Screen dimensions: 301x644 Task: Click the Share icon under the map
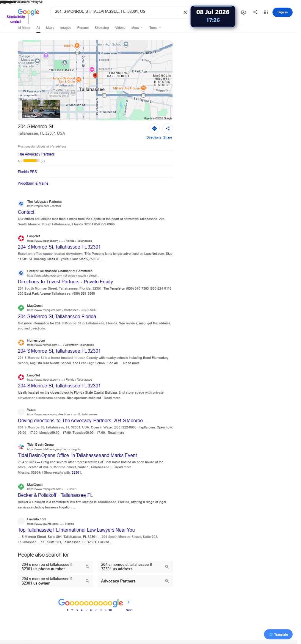(x=168, y=128)
